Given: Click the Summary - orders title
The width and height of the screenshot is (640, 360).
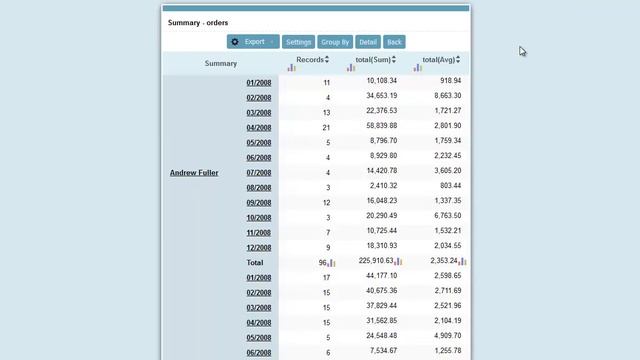Looking at the screenshot, I should point(198,23).
